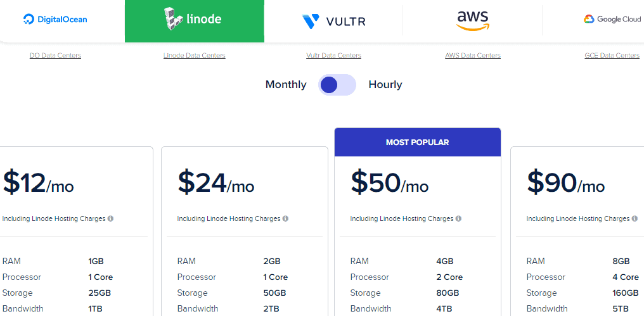Switch to the Vultr provider tab
This screenshot has width=644, height=316.
click(x=333, y=22)
